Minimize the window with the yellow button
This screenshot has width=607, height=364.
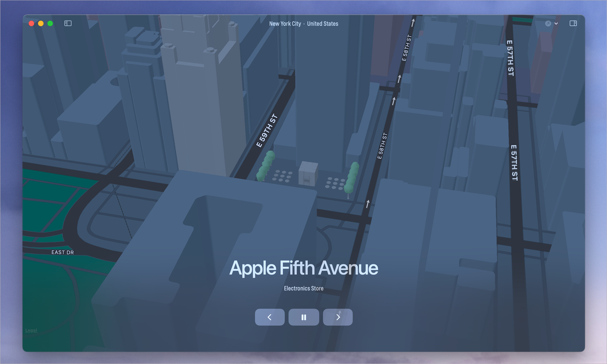pyautogui.click(x=41, y=23)
